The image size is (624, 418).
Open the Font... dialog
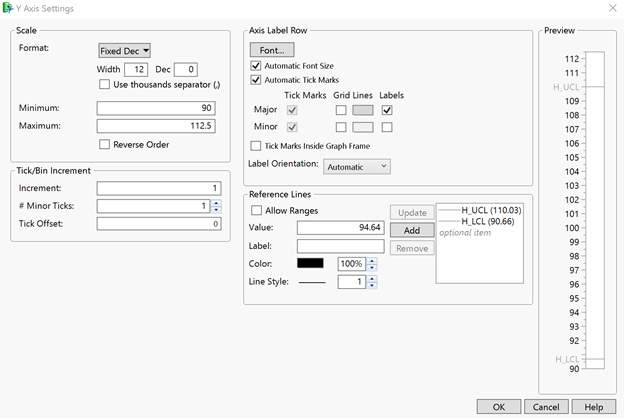[x=272, y=50]
